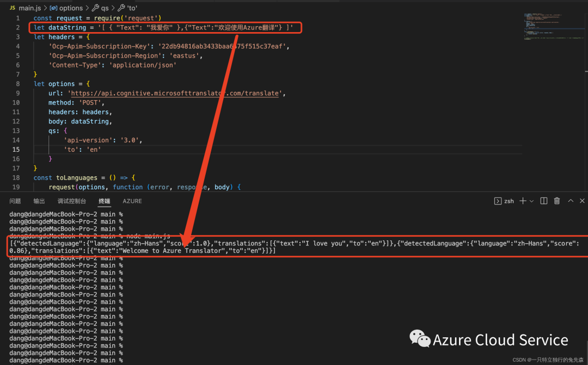Click the 'api-version' key

tap(88, 140)
